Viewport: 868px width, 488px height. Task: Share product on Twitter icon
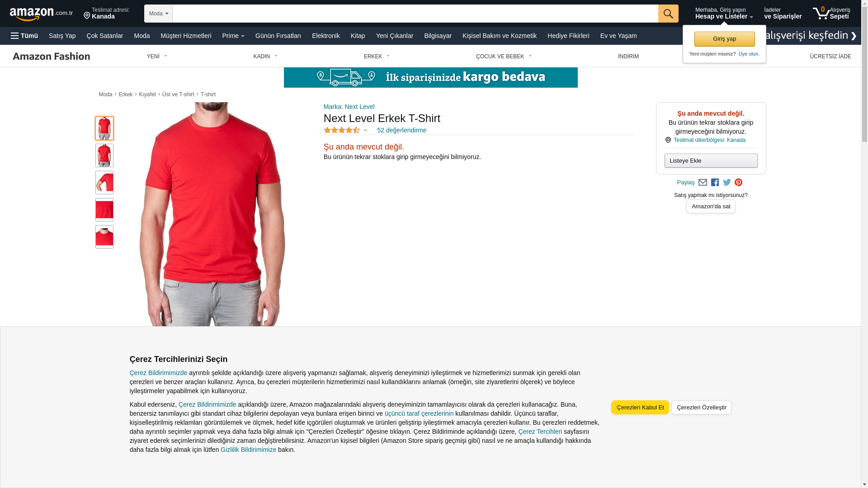[727, 183]
